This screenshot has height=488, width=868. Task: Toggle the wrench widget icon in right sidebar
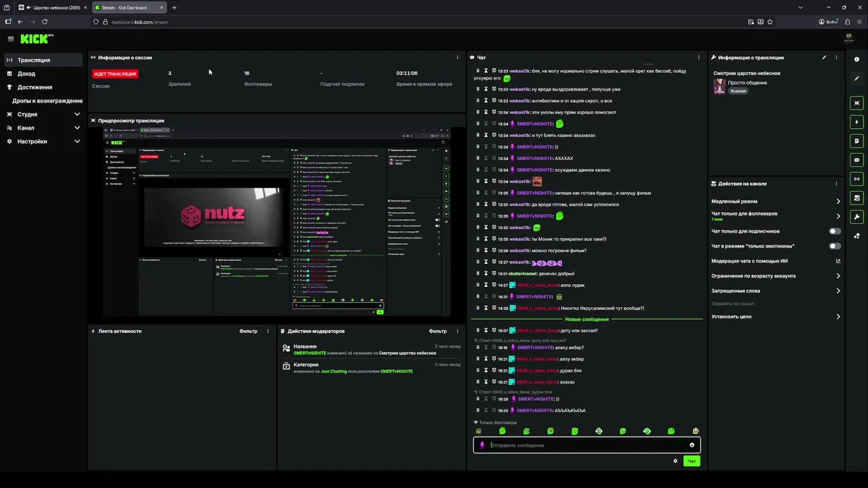(x=856, y=217)
